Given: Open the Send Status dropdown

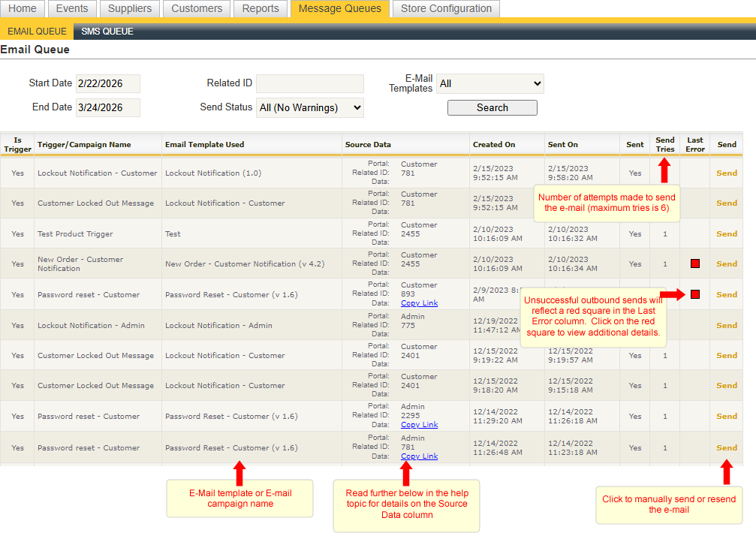Looking at the screenshot, I should coord(310,107).
